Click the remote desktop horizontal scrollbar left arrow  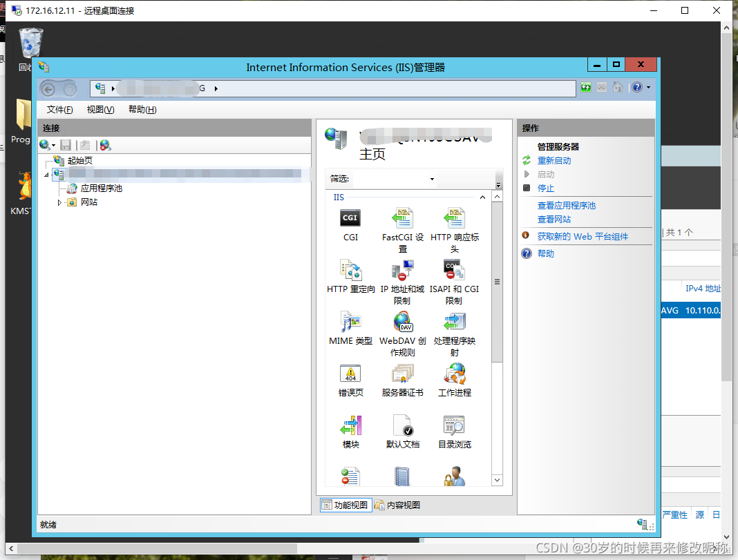11,548
